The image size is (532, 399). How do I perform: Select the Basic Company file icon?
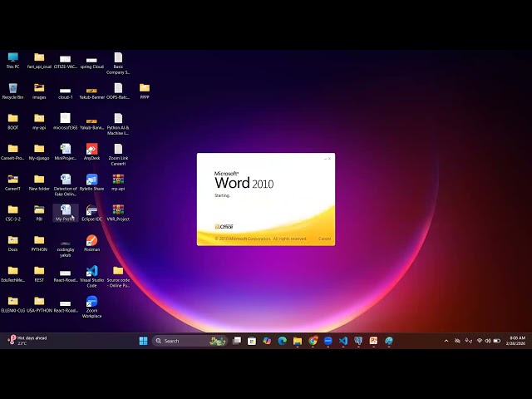[118, 63]
